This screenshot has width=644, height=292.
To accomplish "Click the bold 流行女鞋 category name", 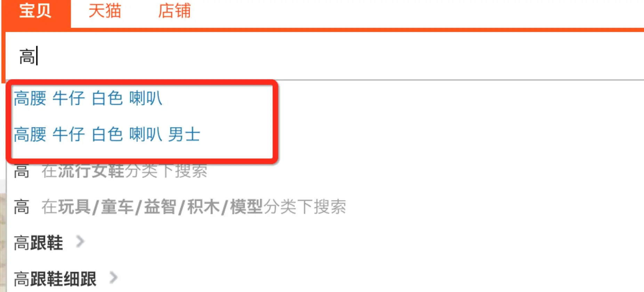I will [91, 171].
